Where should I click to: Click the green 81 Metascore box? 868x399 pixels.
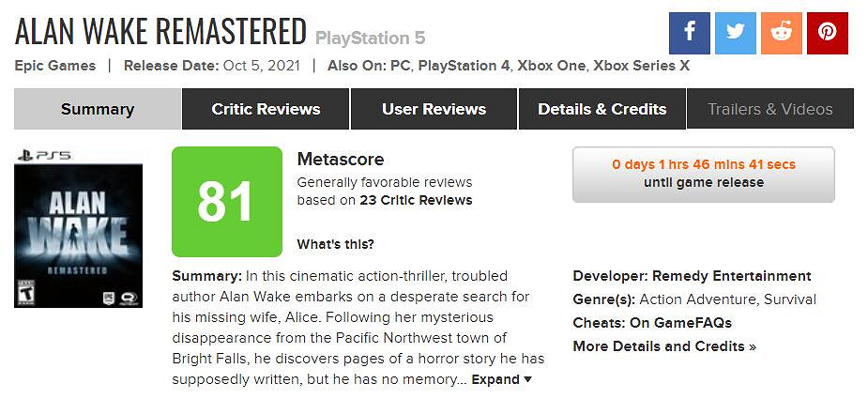226,201
